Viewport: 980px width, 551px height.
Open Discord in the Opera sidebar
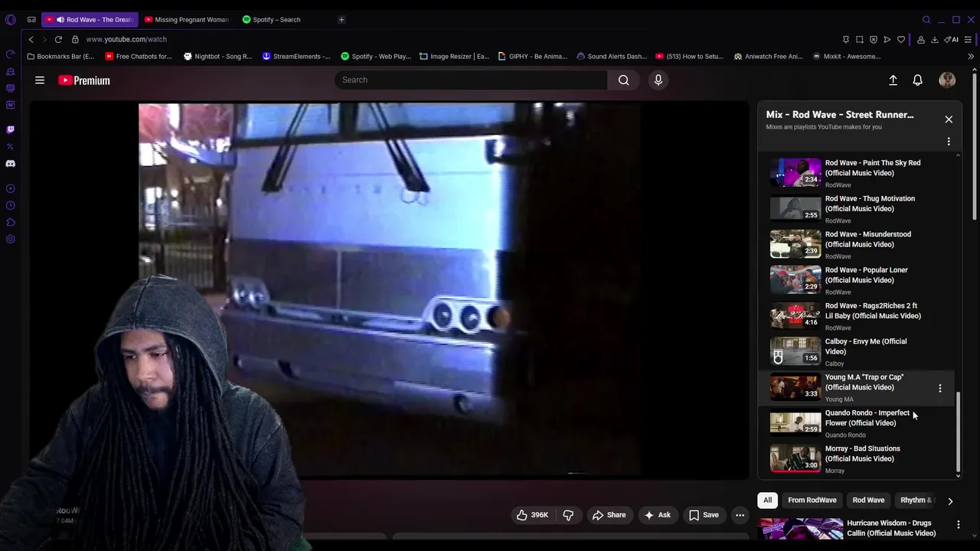(10, 164)
